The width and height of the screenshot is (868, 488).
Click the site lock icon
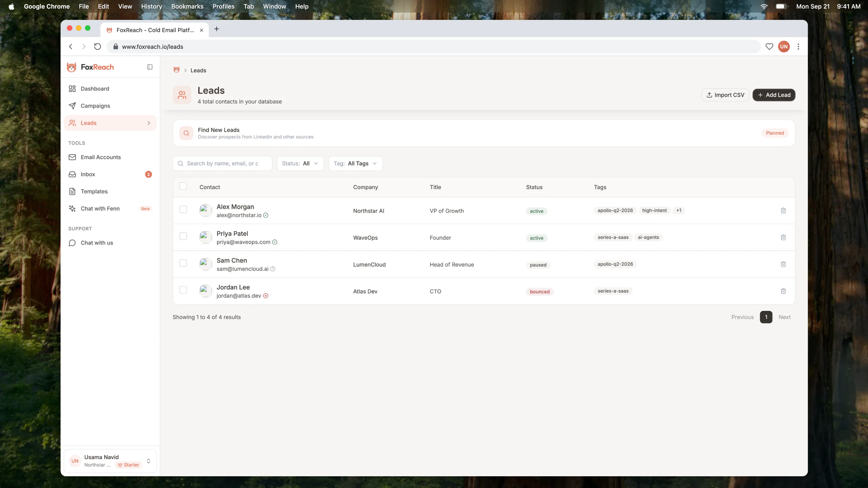[x=115, y=46]
